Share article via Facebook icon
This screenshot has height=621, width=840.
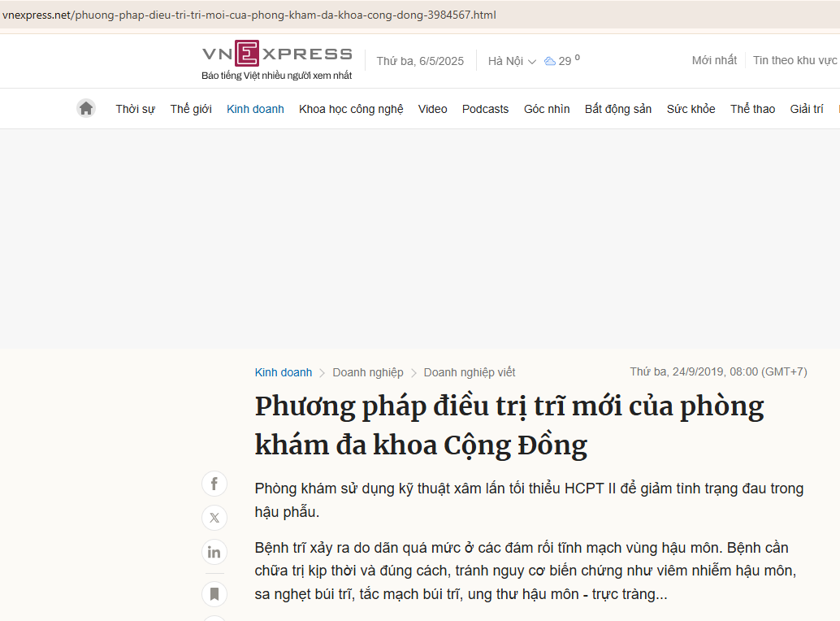(214, 484)
